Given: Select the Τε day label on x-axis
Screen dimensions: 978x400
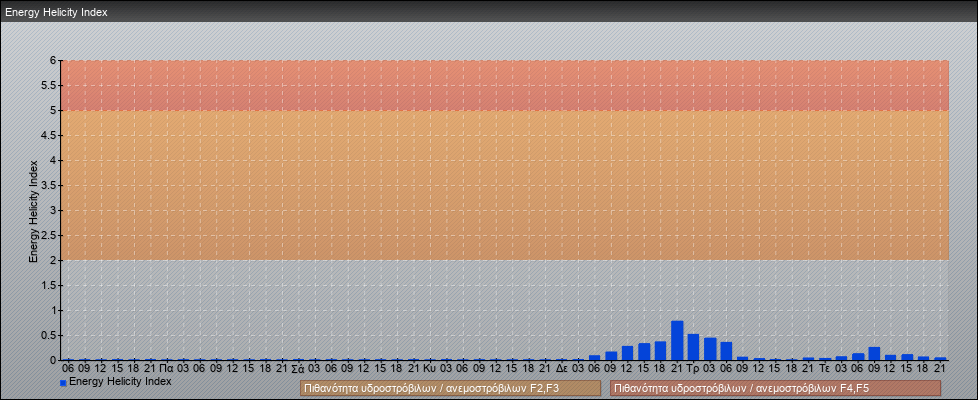Looking at the screenshot, I should [824, 368].
